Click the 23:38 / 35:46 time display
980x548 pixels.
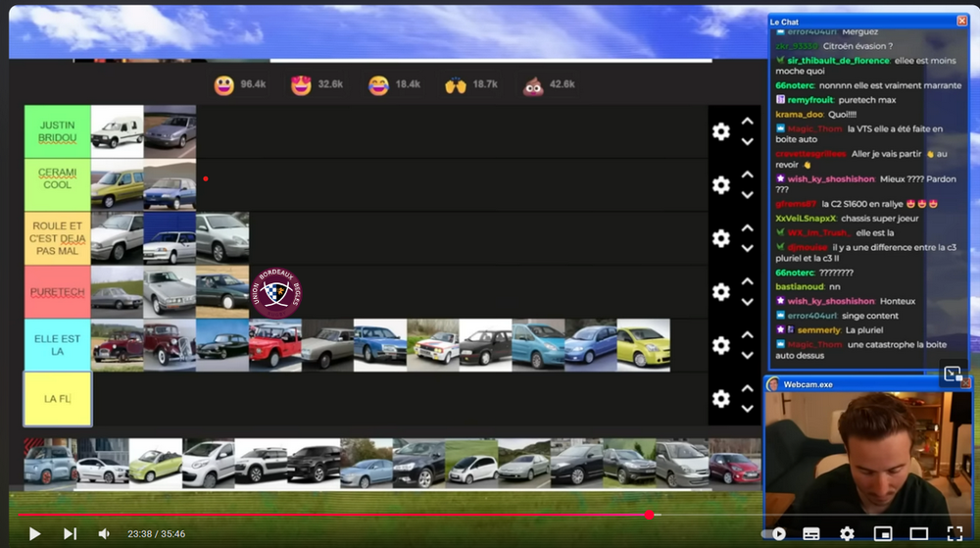156,534
